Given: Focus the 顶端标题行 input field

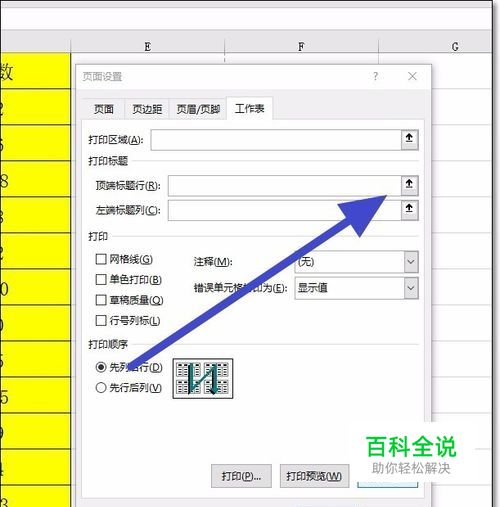Looking at the screenshot, I should coord(284,185).
